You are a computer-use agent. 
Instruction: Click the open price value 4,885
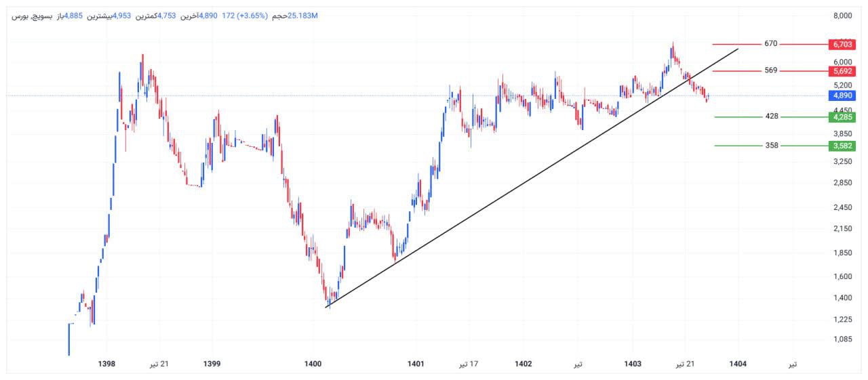pos(74,16)
